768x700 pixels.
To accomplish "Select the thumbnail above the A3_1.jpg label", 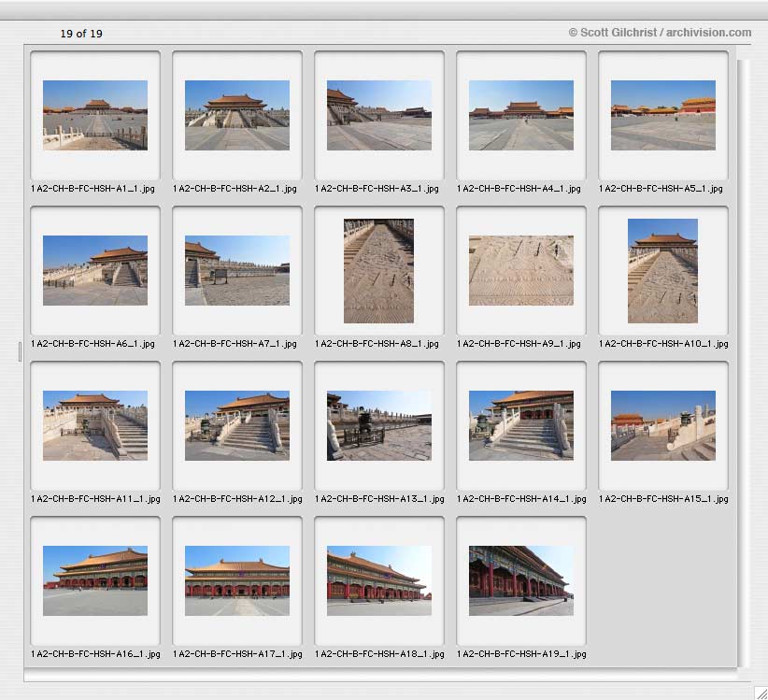I will pos(379,115).
